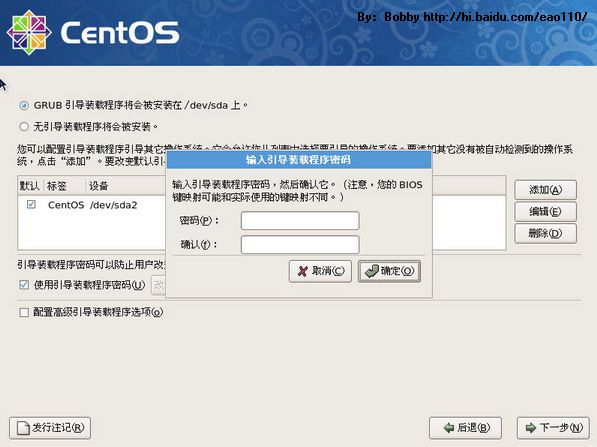The image size is (597, 447).
Task: Click the dialog title 输入引导装载程序密码
Action: [x=298, y=160]
